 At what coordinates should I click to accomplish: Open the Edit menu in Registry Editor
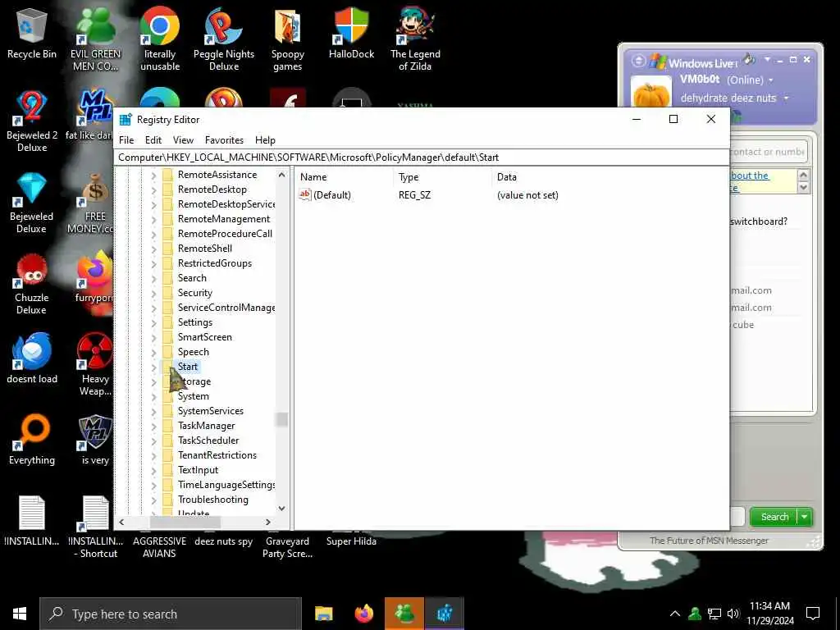153,139
